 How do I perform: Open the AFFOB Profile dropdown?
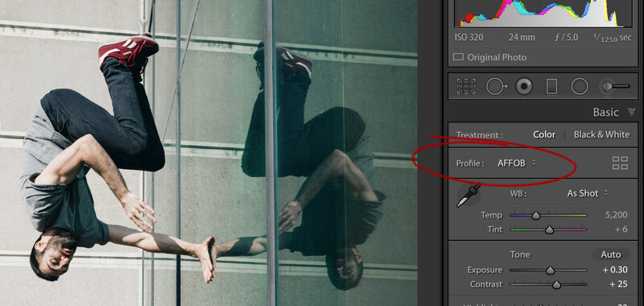[517, 163]
